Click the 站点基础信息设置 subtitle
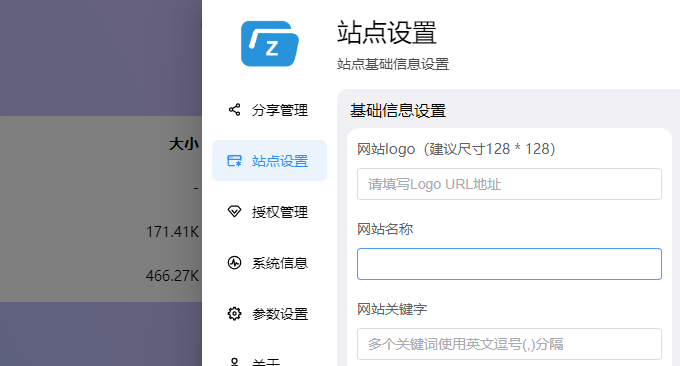Viewport: 680px width, 366px height. point(393,64)
